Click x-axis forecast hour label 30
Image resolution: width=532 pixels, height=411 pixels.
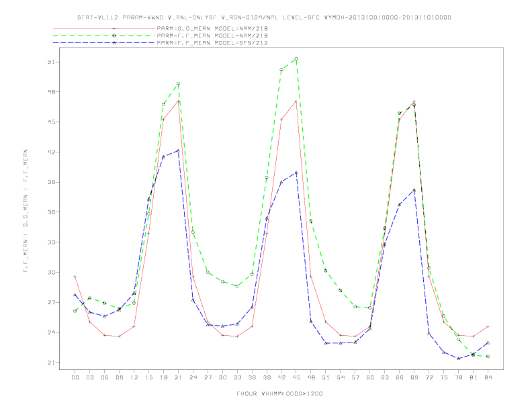(222, 377)
